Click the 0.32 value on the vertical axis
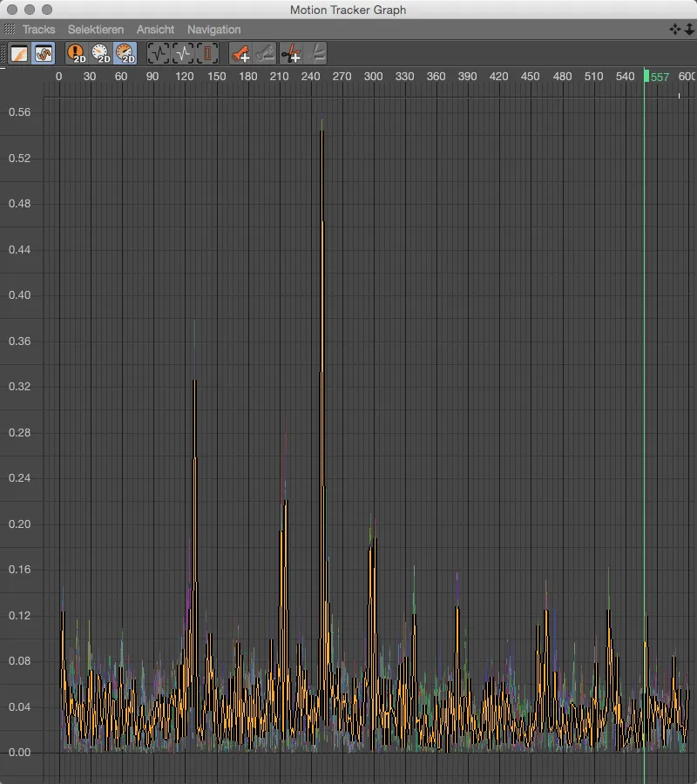Image resolution: width=697 pixels, height=784 pixels. pos(19,387)
